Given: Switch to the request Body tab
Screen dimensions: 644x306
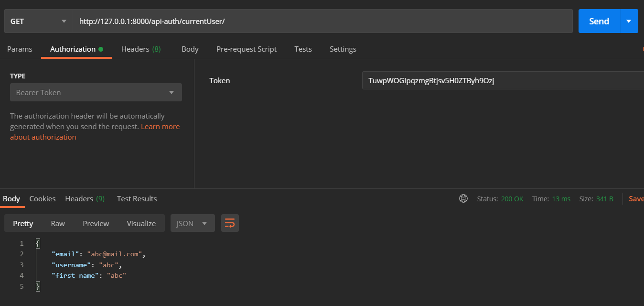Looking at the screenshot, I should pyautogui.click(x=190, y=49).
